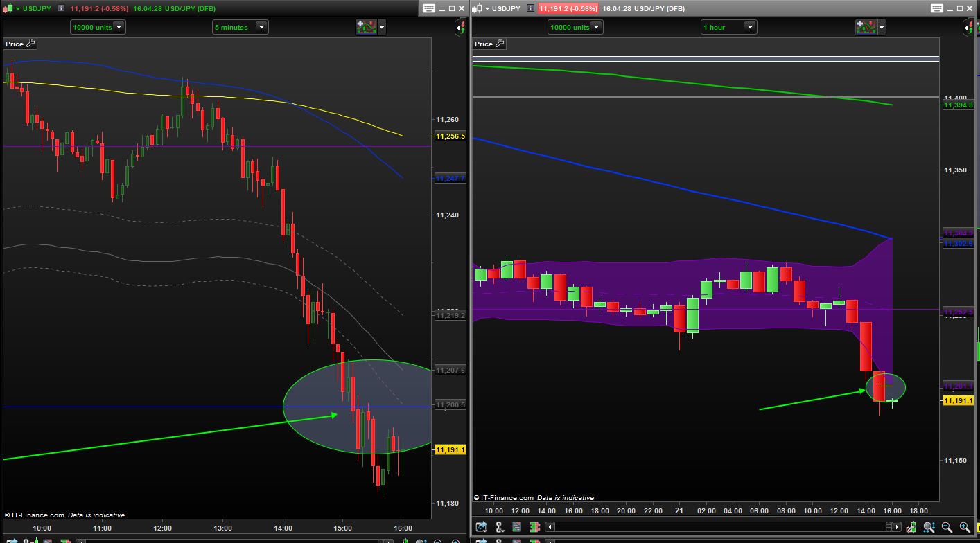Click current price 11,191.1 label in 5 minutes chart
This screenshot has height=543, width=980.
coord(450,450)
